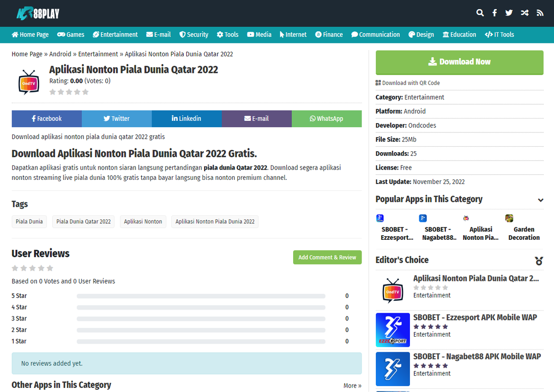Open Communication menu item
Image resolution: width=554 pixels, height=392 pixels.
coord(375,35)
